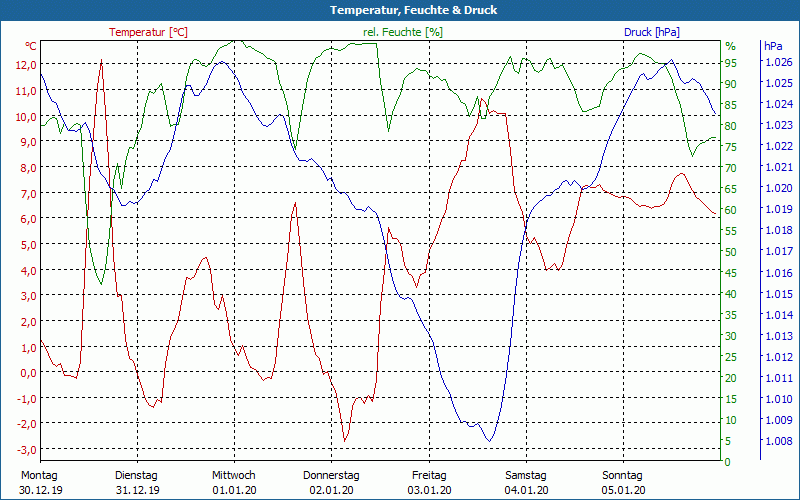Click the '6,0' temperature axis value
Viewport: 800px width, 500px height.
pyautogui.click(x=29, y=219)
